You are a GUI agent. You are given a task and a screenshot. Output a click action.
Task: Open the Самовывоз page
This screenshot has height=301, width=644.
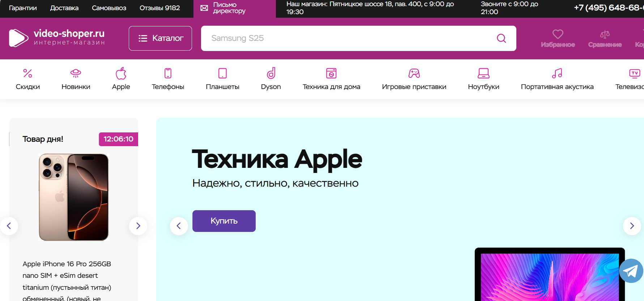pyautogui.click(x=109, y=8)
